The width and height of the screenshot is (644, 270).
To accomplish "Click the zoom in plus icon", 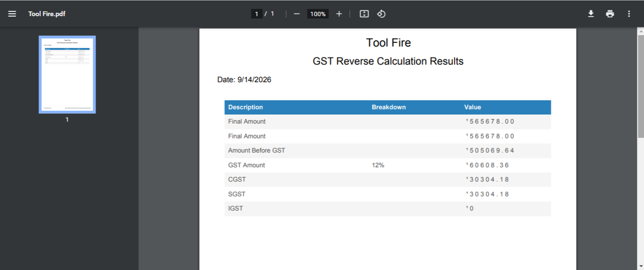I will [x=339, y=14].
